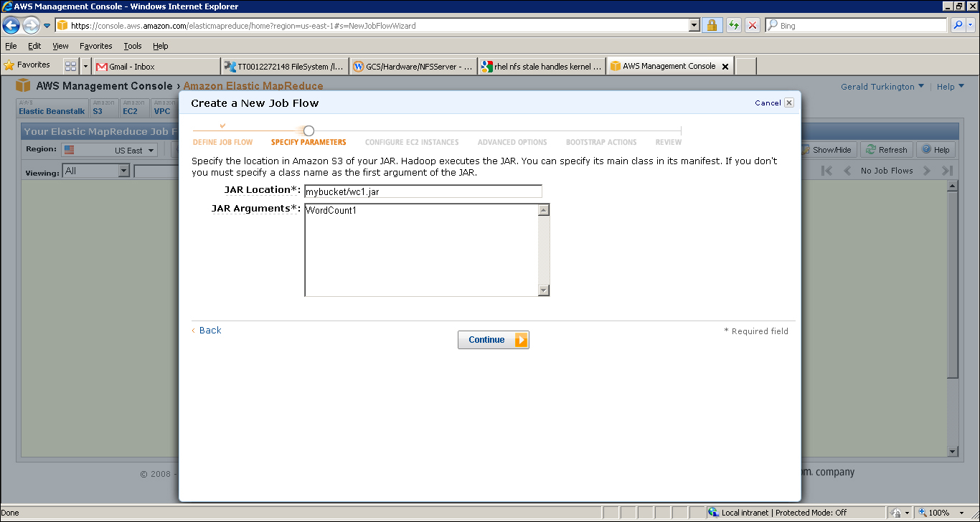Screen dimensions: 980x522
Task: Click the lock security report icon
Action: 712,25
